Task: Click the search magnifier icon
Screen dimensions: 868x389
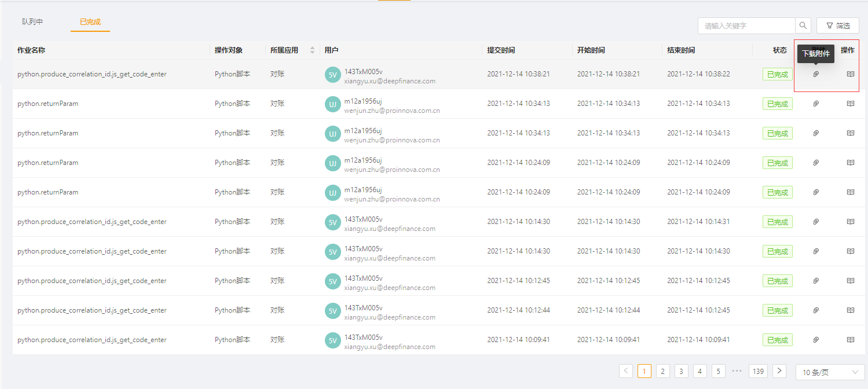Action: [803, 25]
